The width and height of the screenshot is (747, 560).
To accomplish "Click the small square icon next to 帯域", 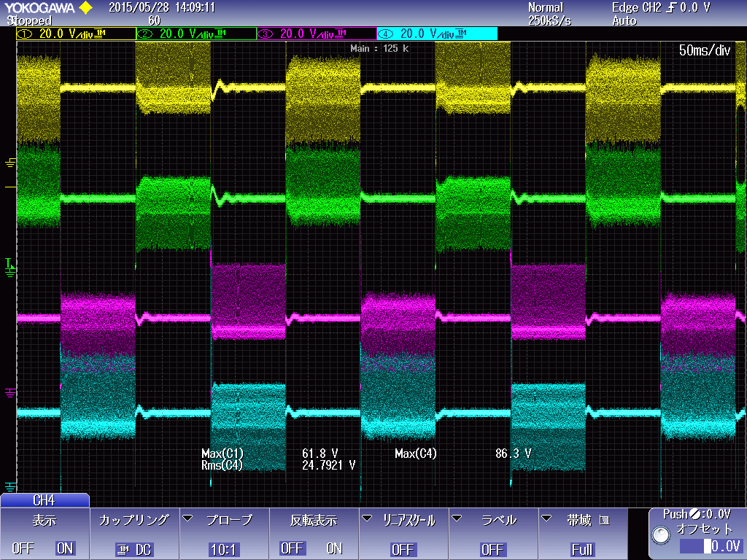I will point(604,520).
